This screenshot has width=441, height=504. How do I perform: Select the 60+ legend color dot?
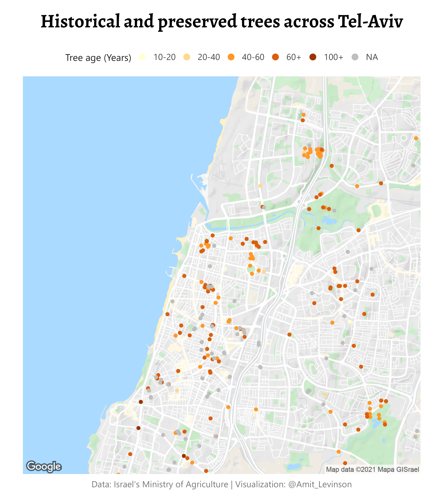point(275,57)
